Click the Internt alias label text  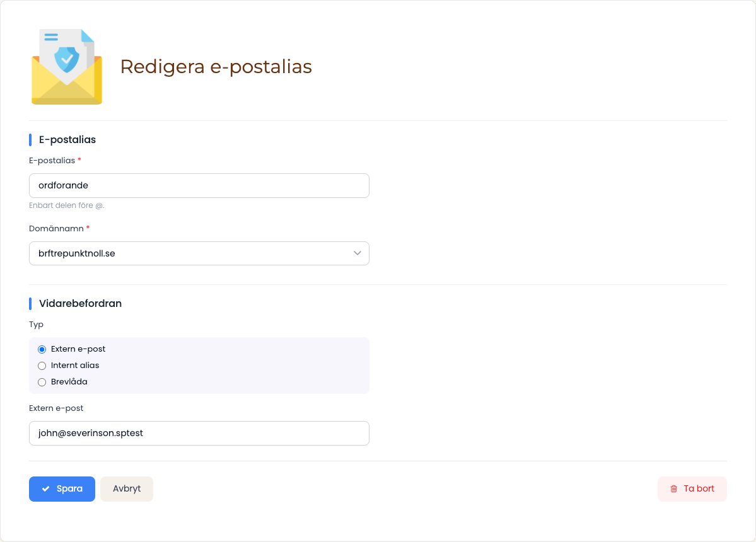pos(75,366)
